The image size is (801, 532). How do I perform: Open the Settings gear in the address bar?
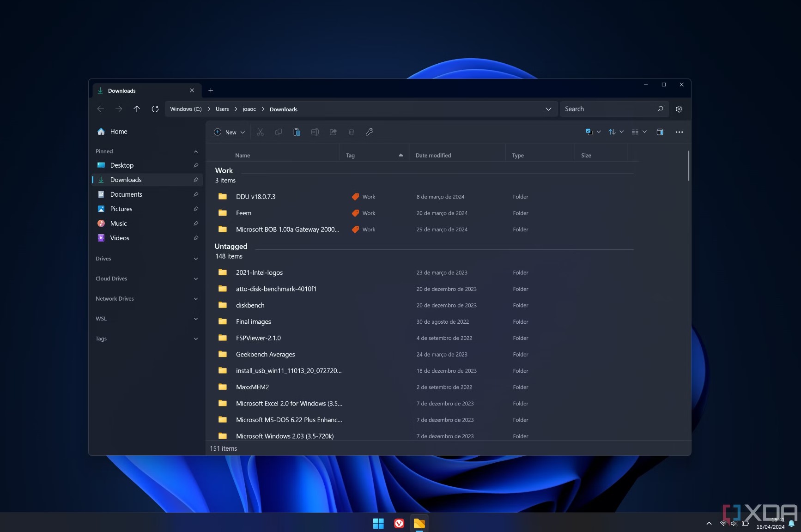tap(679, 109)
